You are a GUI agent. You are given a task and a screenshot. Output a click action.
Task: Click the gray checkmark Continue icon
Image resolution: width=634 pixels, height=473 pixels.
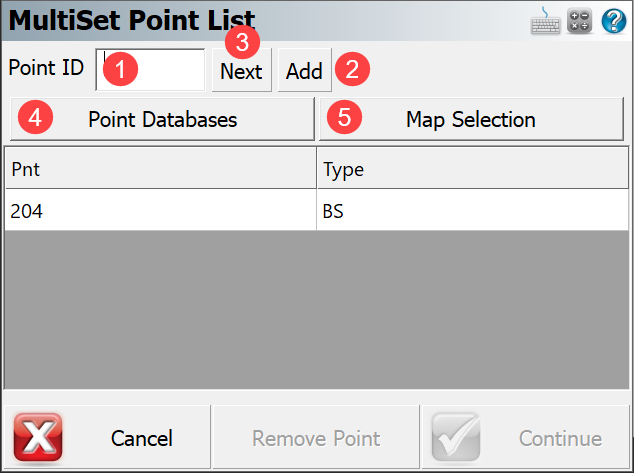coord(456,437)
